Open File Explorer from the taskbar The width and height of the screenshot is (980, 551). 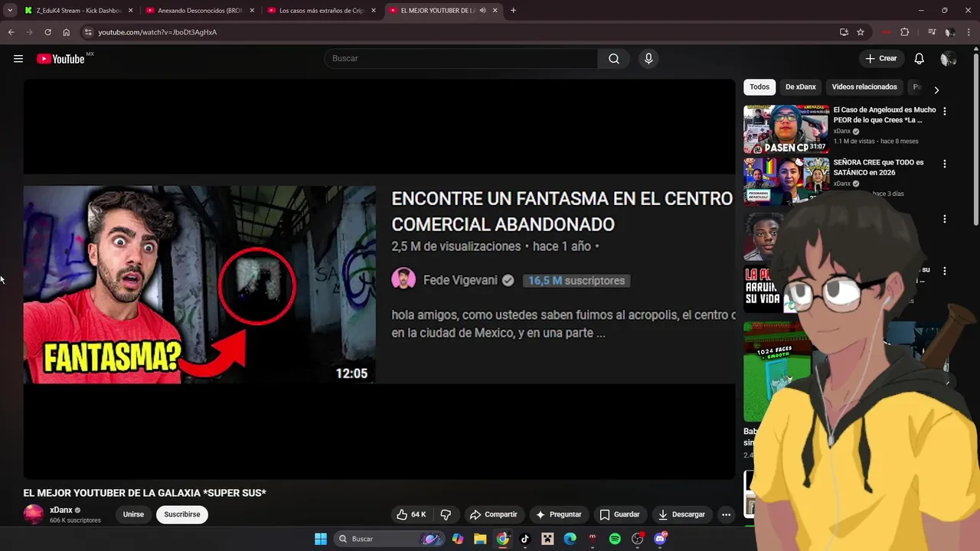pyautogui.click(x=480, y=539)
